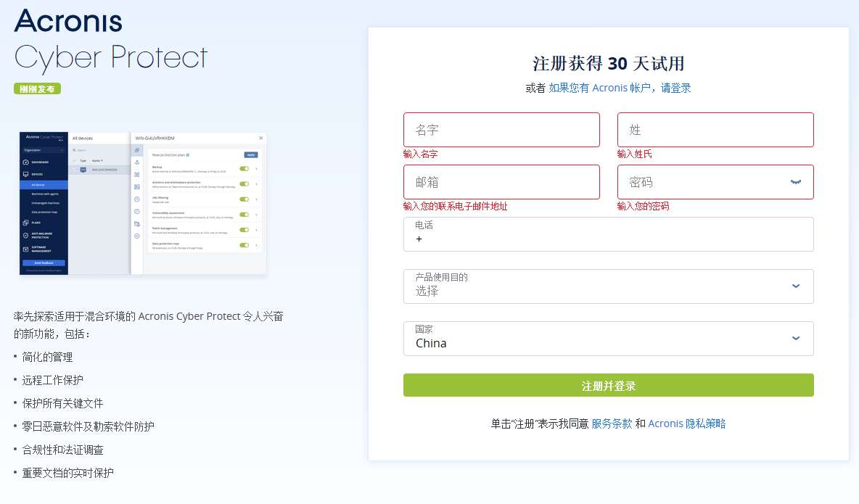The height and width of the screenshot is (504, 859).
Task: Focus the 名字 first name field
Action: (x=501, y=130)
